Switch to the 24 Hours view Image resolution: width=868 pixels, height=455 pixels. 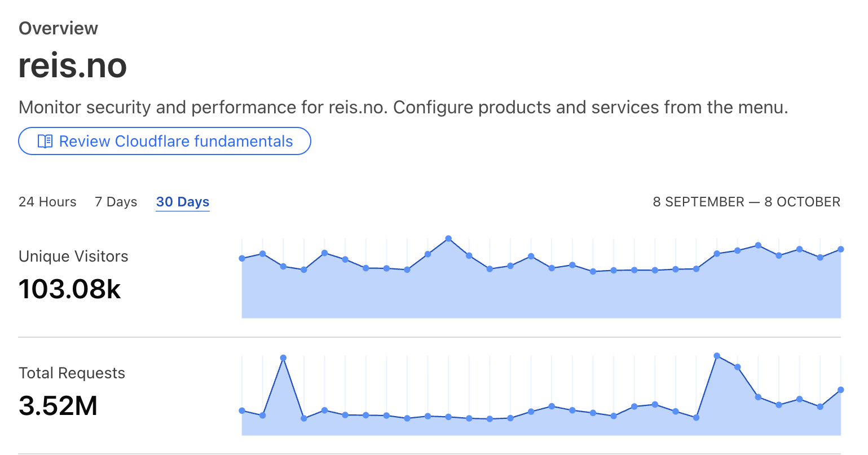[47, 202]
